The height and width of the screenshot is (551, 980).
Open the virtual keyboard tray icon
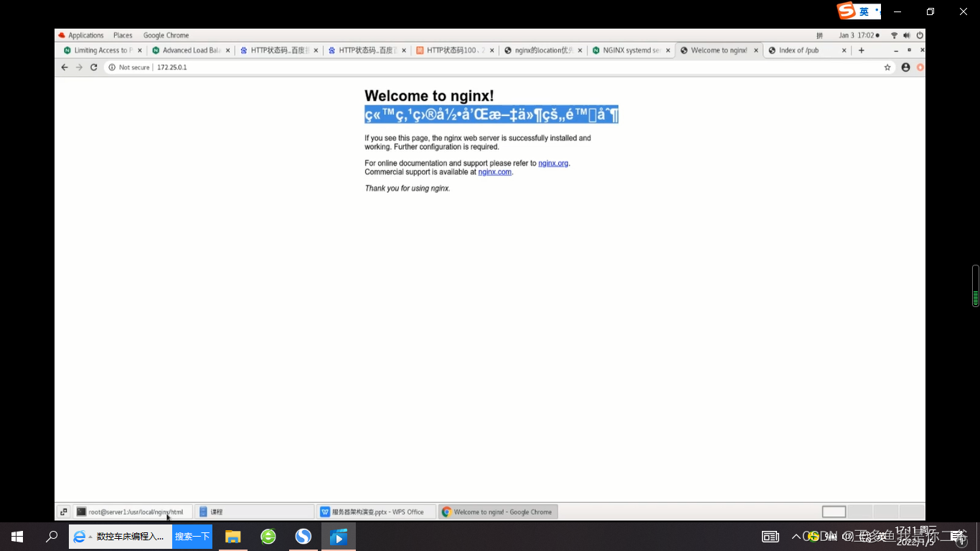coord(771,537)
